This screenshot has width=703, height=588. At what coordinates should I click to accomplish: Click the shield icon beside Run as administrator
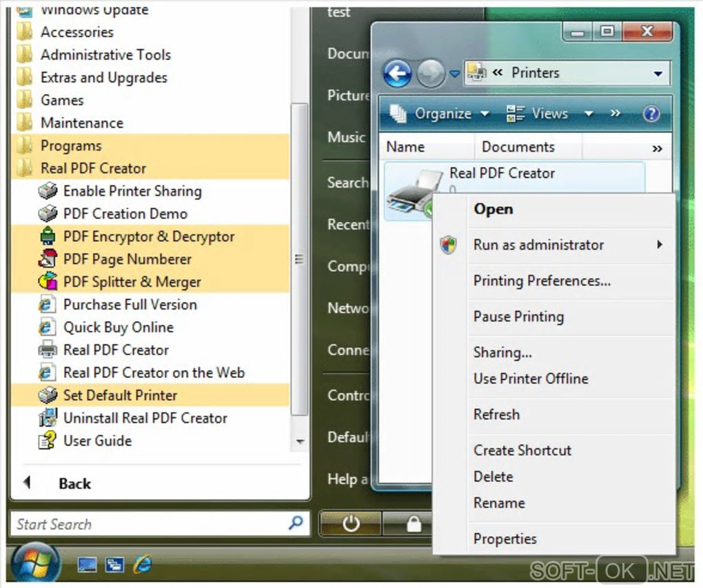449,245
